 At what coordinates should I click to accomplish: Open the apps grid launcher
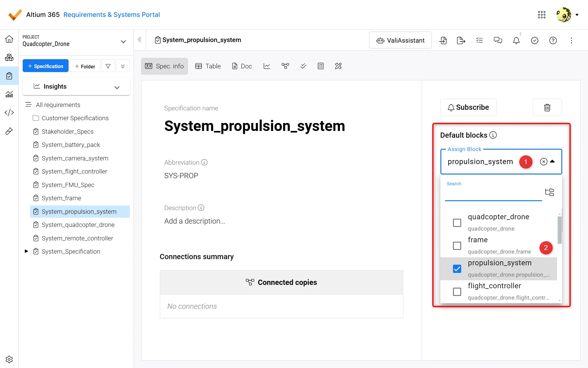541,15
